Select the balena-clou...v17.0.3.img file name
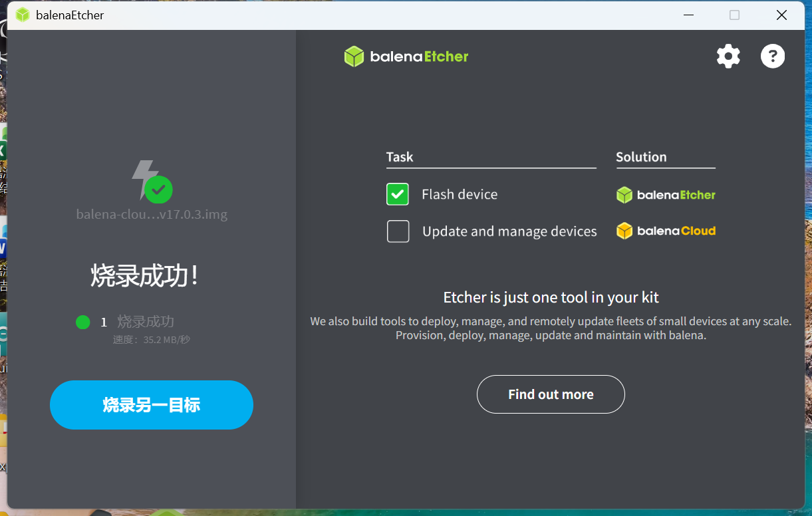Screen dimensions: 812x516 152,215
